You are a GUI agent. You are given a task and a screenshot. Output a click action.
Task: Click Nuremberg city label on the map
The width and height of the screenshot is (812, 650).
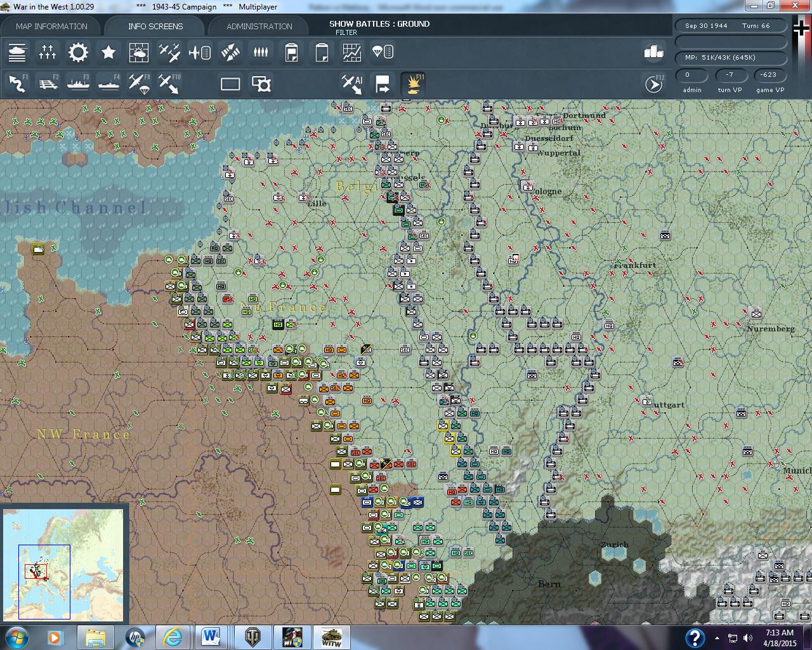[771, 329]
